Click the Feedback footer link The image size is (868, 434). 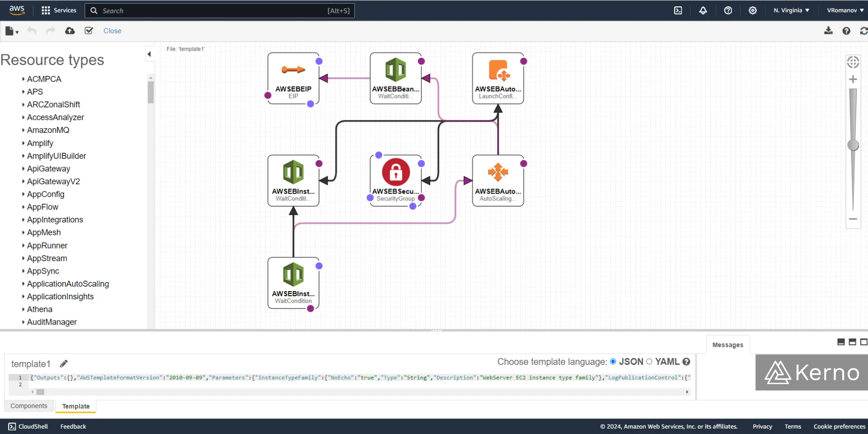click(73, 426)
